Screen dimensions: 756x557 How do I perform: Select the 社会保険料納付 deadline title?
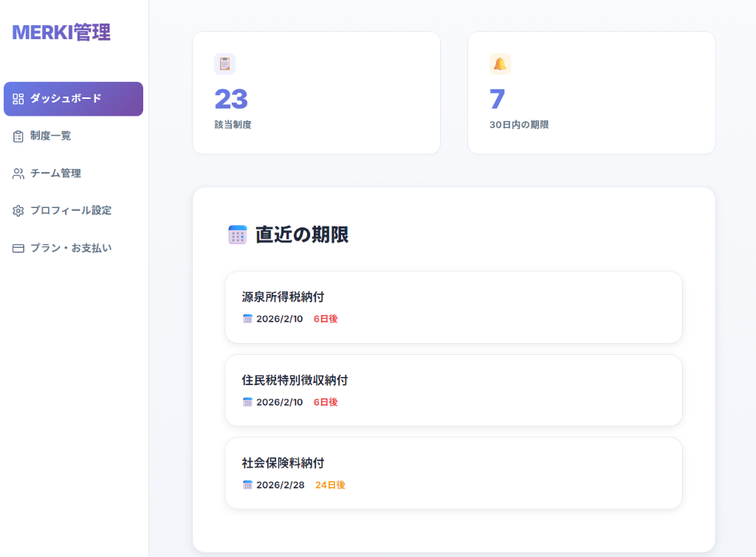coord(283,463)
